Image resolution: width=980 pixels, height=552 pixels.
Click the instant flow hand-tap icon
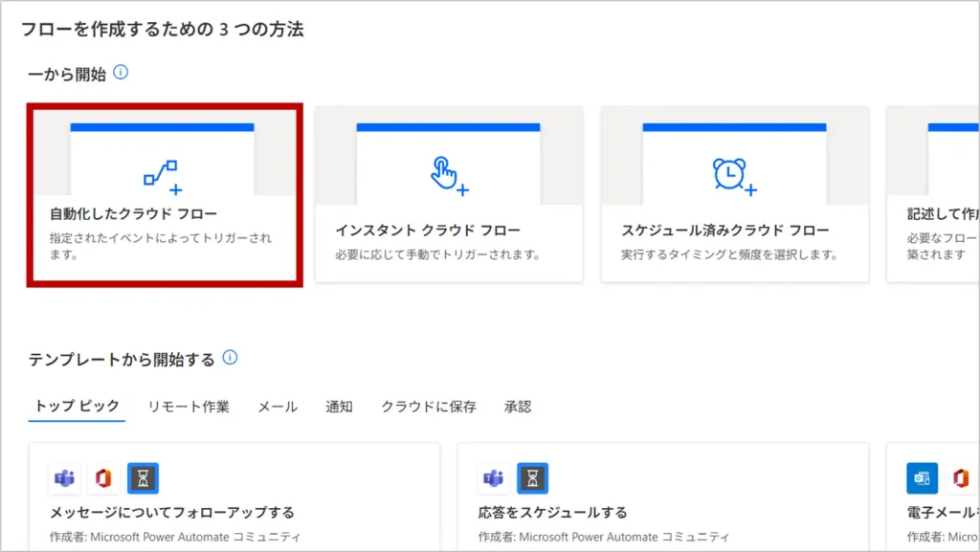tap(447, 174)
